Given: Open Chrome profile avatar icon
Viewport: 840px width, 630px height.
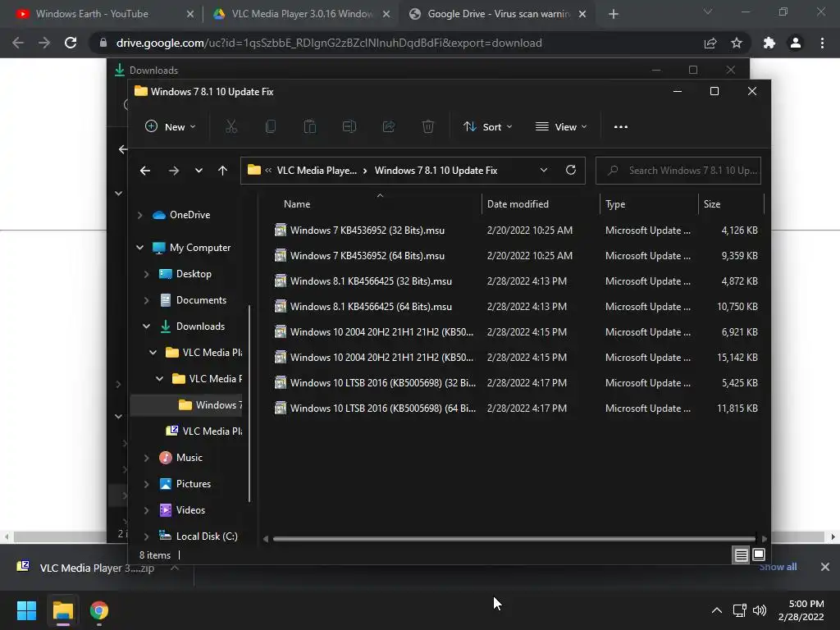Looking at the screenshot, I should tap(796, 43).
